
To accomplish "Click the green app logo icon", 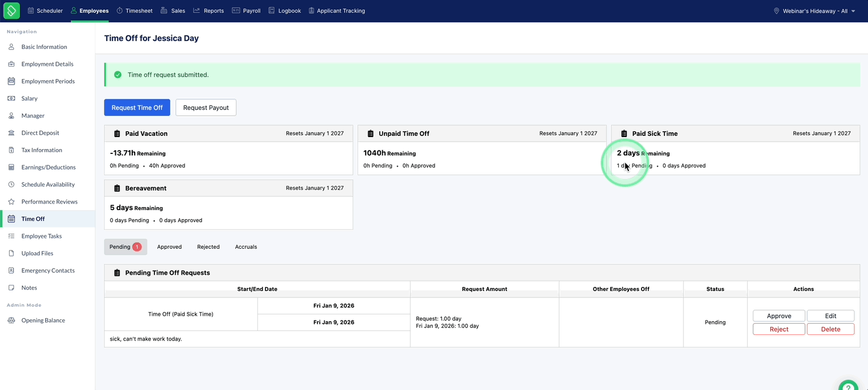I will pyautogui.click(x=11, y=10).
